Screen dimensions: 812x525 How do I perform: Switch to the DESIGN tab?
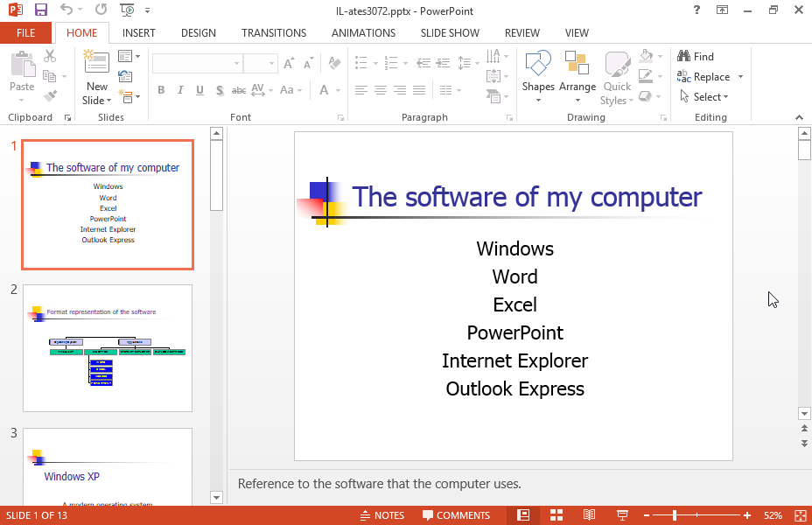point(199,33)
